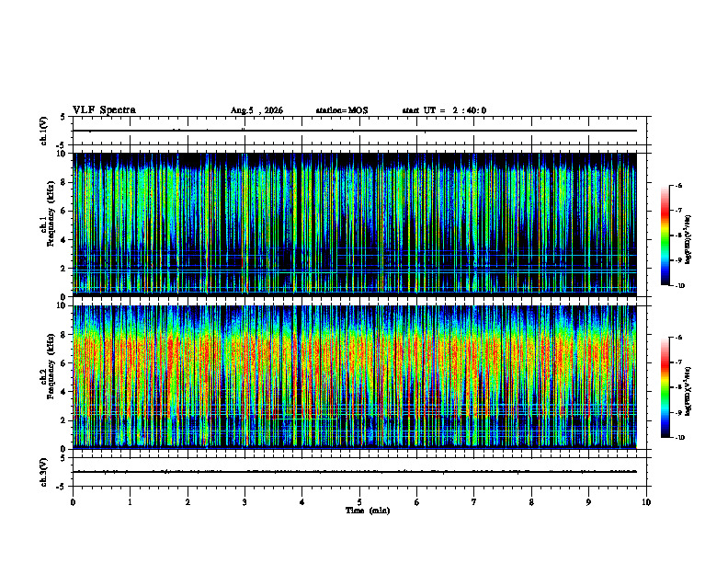This screenshot has height=563, width=728.
Task: Click the ch.2 spectrogram at 6 kHz tick
Action: point(64,363)
